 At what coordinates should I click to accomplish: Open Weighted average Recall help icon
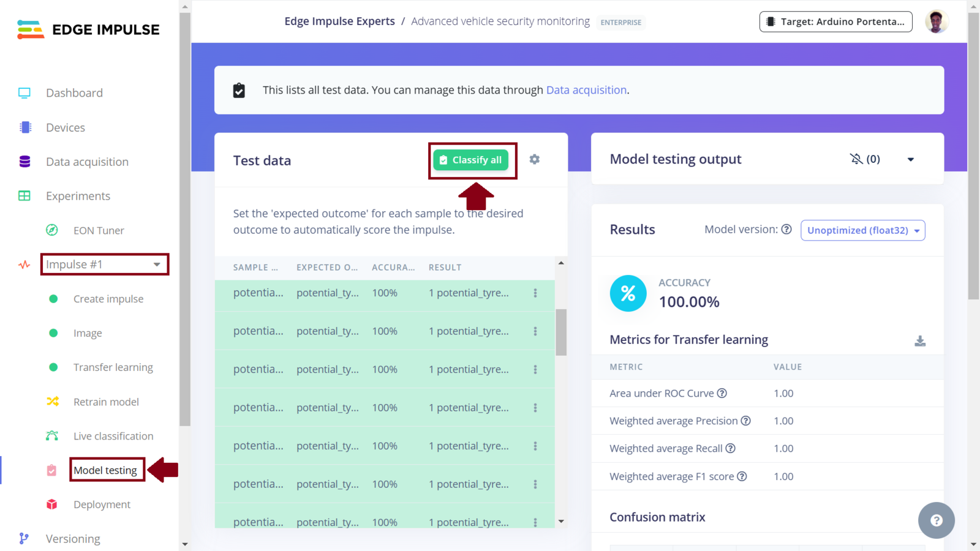(730, 448)
